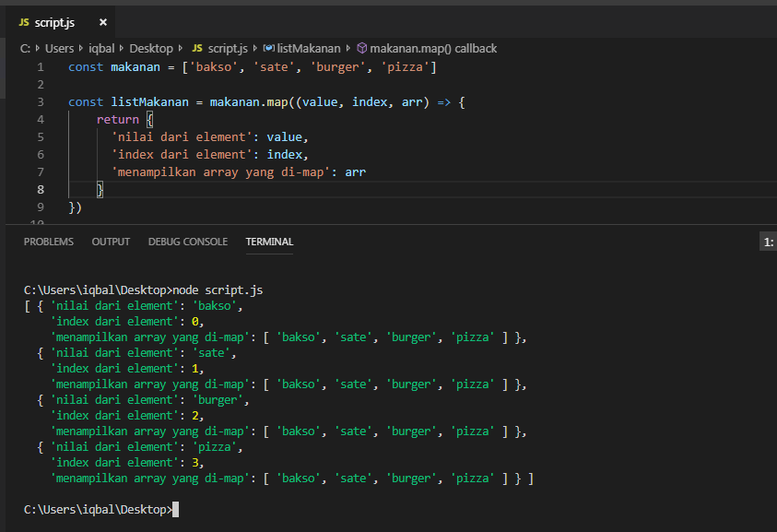Expand the iqbal breadcrumb folder
Screen dimensions: 777x532
tap(101, 48)
